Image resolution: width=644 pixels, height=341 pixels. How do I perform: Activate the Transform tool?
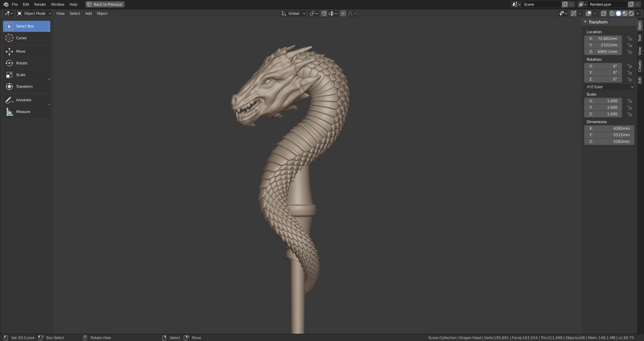coord(26,87)
